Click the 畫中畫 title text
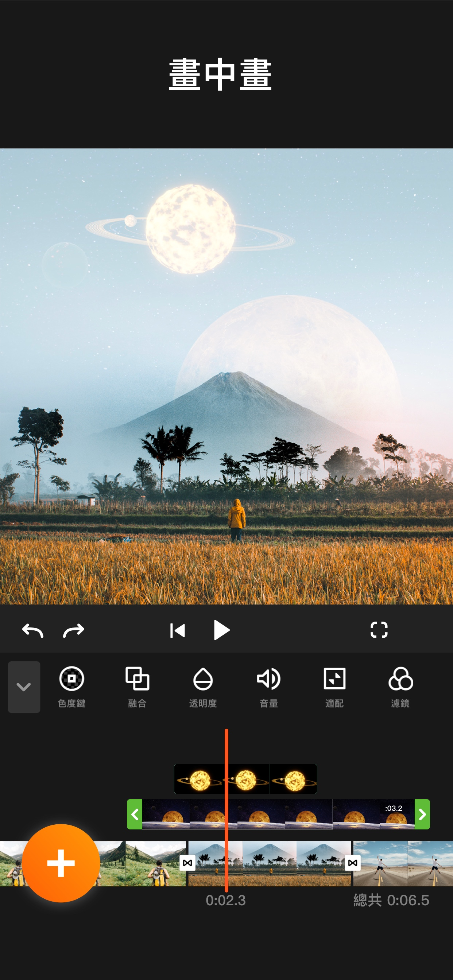The height and width of the screenshot is (980, 453). pos(220,74)
